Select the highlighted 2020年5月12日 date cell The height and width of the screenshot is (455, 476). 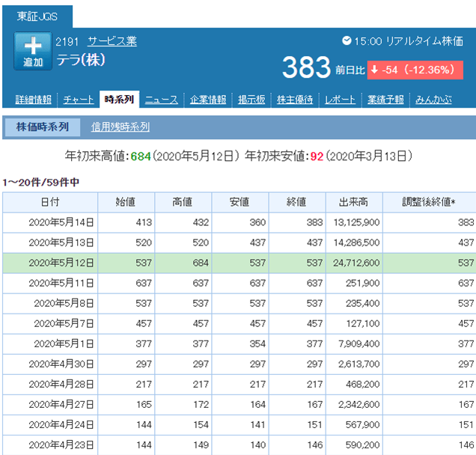pos(50,263)
